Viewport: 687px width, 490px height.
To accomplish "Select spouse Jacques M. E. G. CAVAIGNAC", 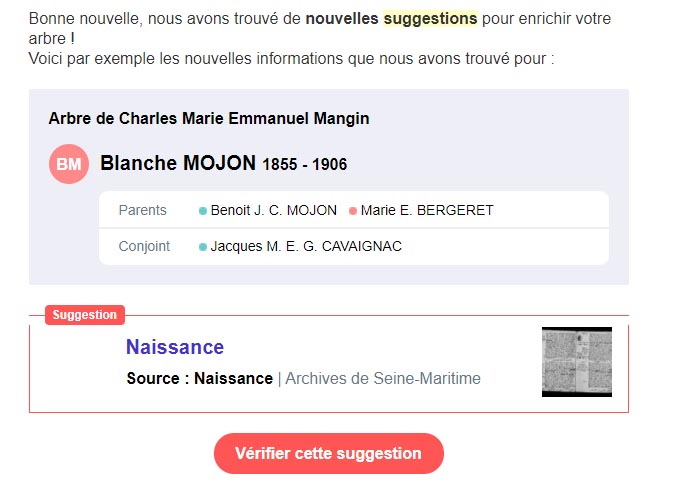I will pos(306,246).
